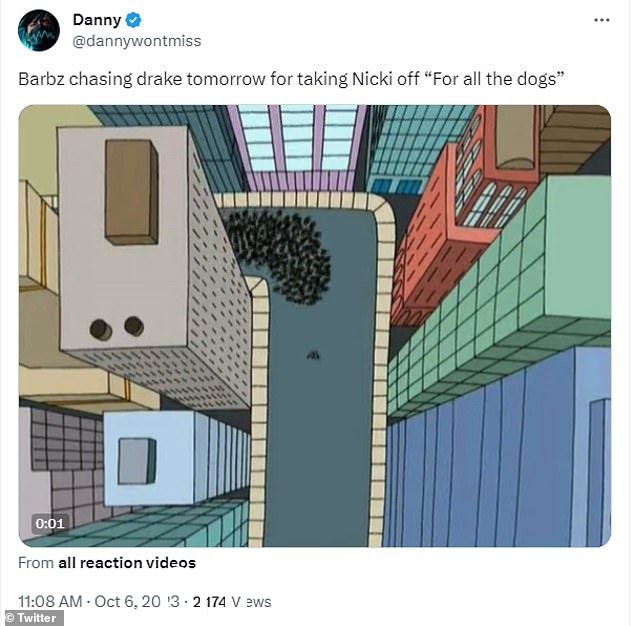Screen dimensions: 634x626
Task: Open Danny's profile avatar picture
Action: [x=39, y=30]
